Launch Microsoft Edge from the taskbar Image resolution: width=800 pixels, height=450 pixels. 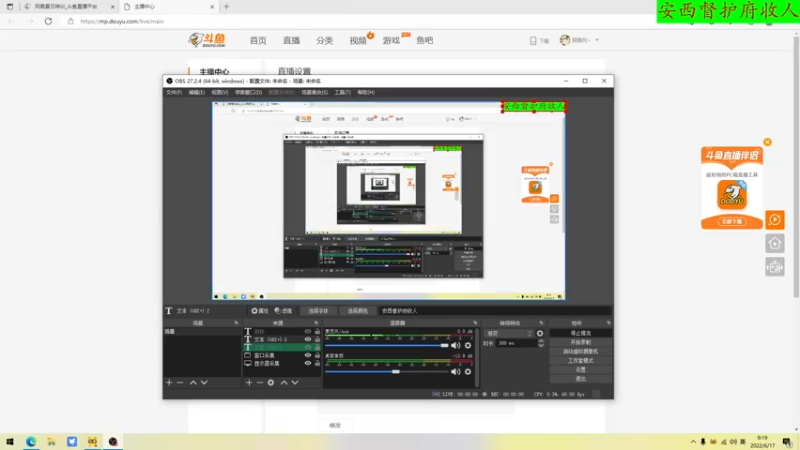pos(31,441)
